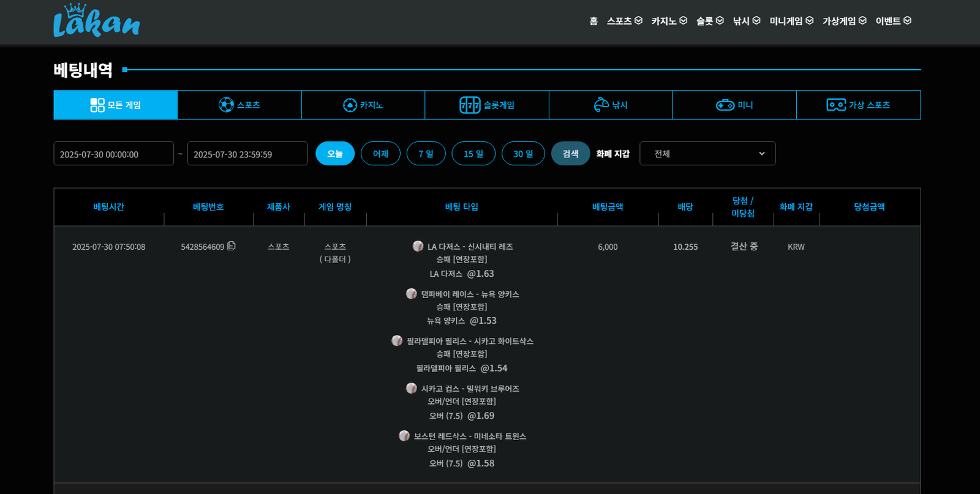Click the baseball icon beside 필라델피아 필리스 match
This screenshot has width=980, height=494.
coord(397,341)
